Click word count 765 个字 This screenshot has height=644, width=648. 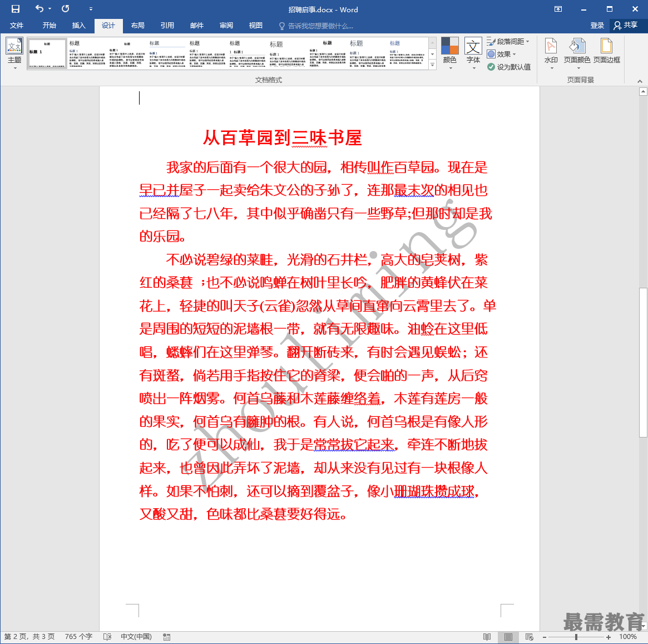(78, 637)
